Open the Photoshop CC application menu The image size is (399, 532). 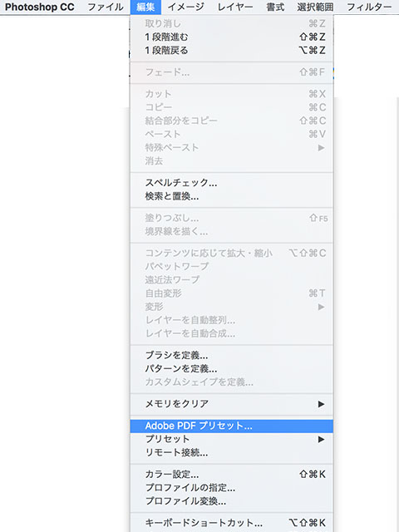(x=39, y=7)
